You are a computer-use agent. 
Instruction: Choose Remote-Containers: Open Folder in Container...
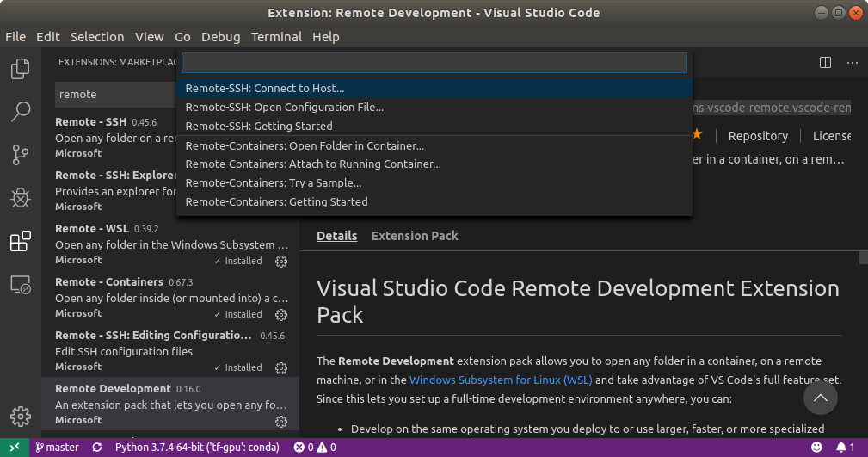point(434,145)
